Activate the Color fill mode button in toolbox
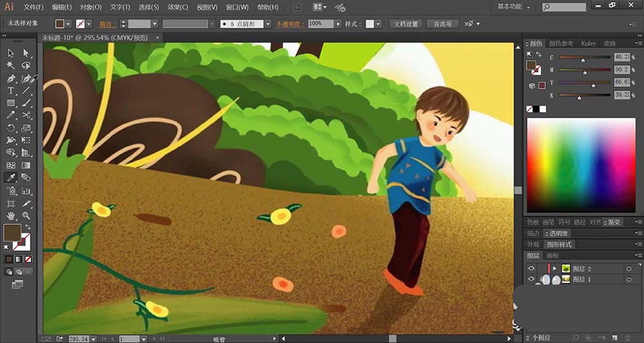This screenshot has height=343, width=644. [9, 260]
